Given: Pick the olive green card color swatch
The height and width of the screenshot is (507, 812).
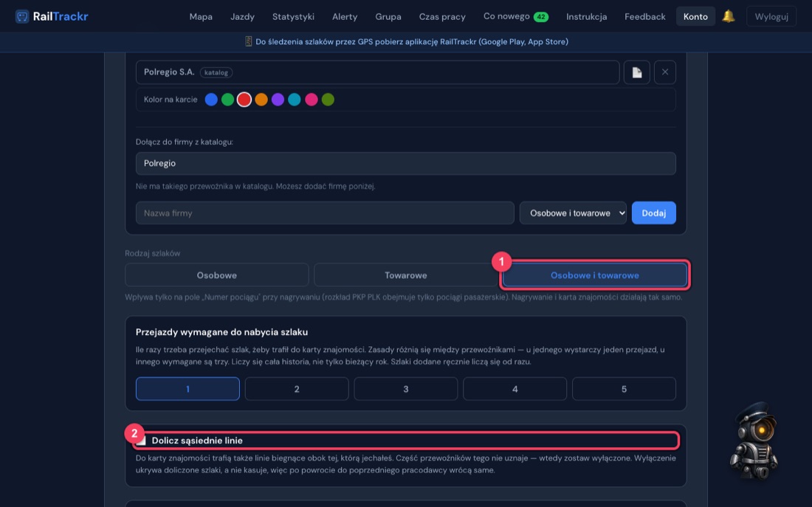Looking at the screenshot, I should click(x=328, y=100).
